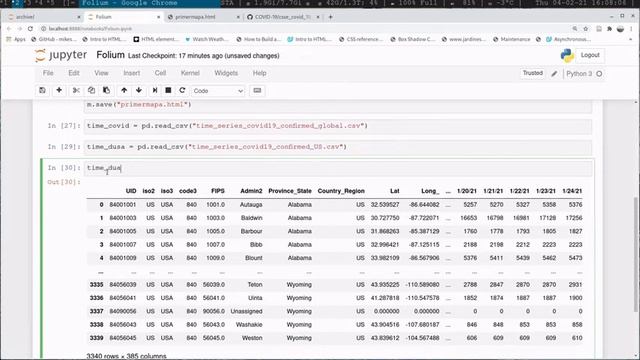Interrupt the kernel with the stop icon
Image resolution: width=640 pixels, height=360 pixels.
click(168, 90)
